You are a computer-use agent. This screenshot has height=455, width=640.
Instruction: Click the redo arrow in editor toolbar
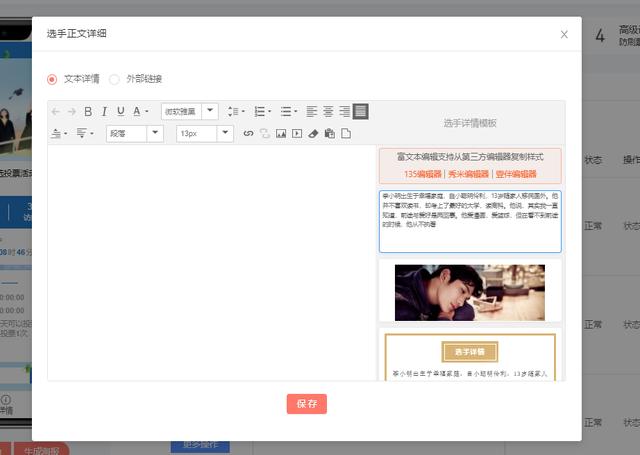click(x=71, y=111)
